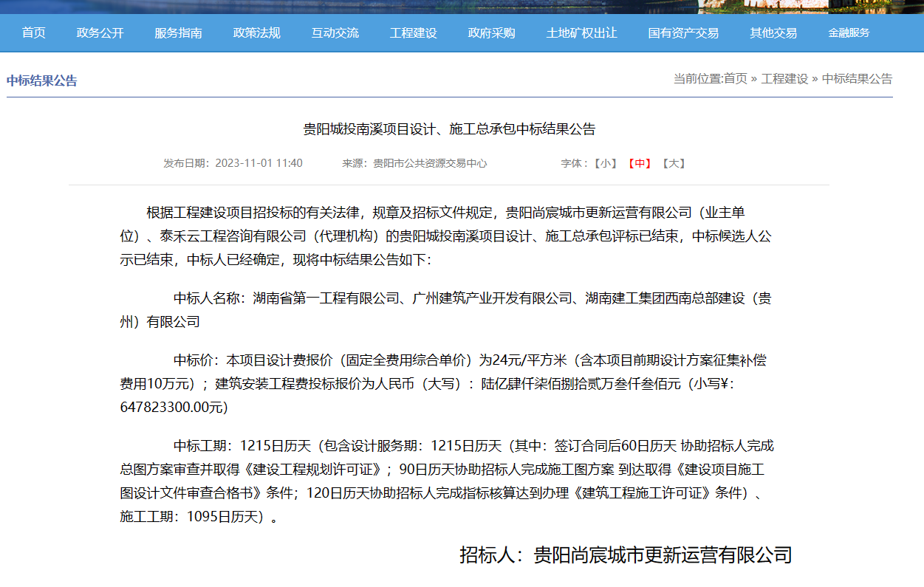Click the 中标人名称 paragraph
The image size is (924, 587).
pyautogui.click(x=446, y=310)
